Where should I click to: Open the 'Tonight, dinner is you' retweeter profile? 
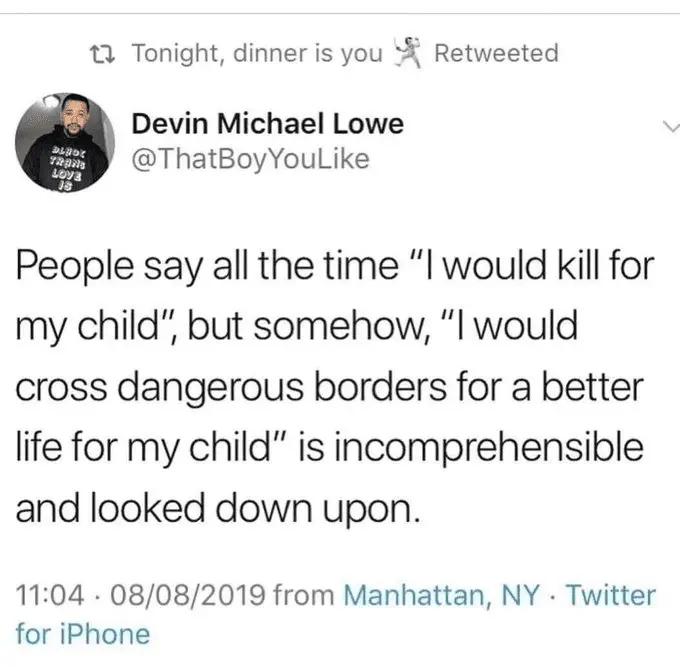point(257,53)
